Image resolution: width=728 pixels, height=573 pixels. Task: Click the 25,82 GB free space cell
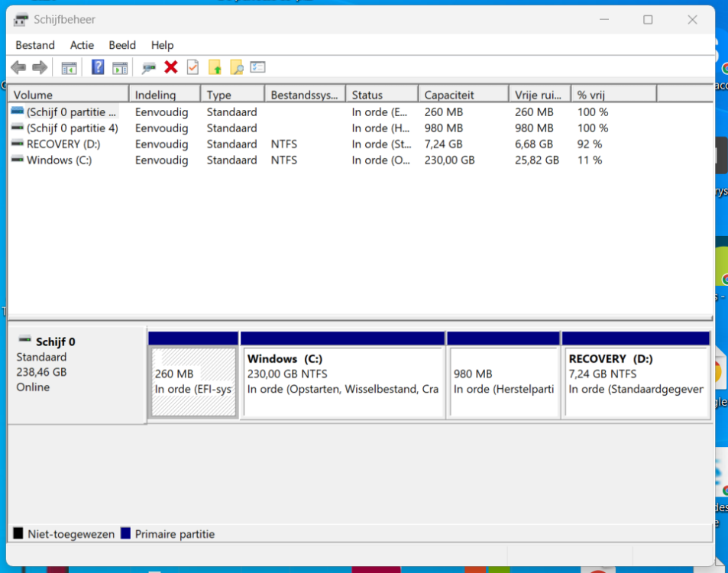(537, 160)
